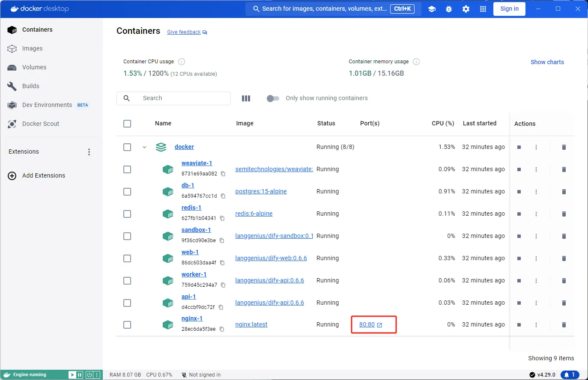Screen dimensions: 588x380
Task: Delete the db-1 container
Action: tap(564, 192)
